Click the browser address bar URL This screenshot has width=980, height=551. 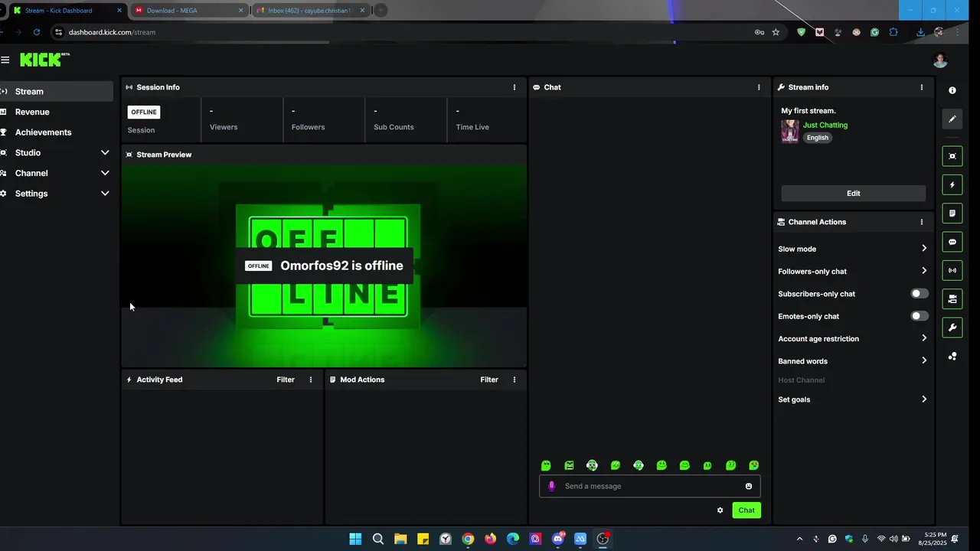112,32
